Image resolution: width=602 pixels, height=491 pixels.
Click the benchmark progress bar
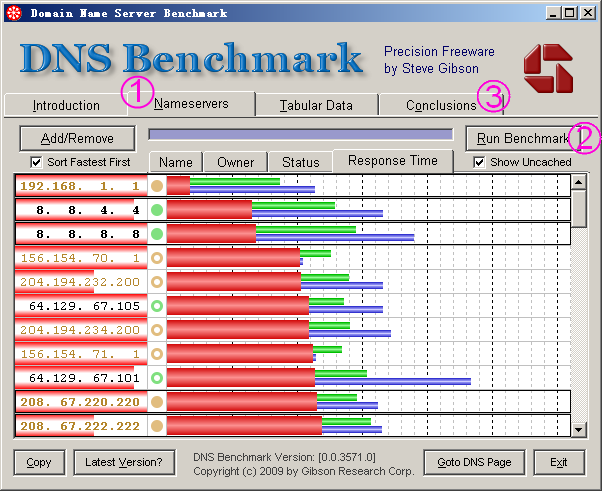click(x=301, y=134)
